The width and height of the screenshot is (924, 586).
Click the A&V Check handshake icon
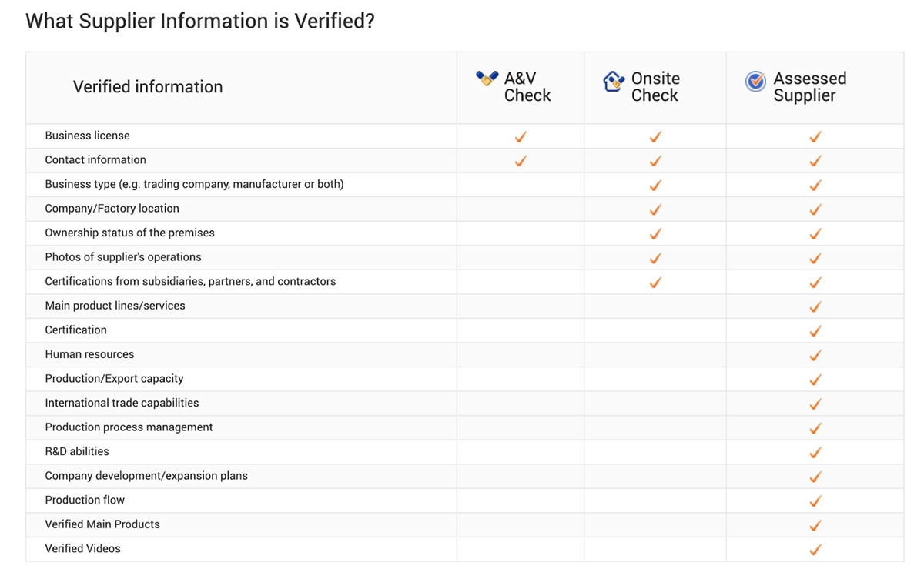(x=487, y=79)
